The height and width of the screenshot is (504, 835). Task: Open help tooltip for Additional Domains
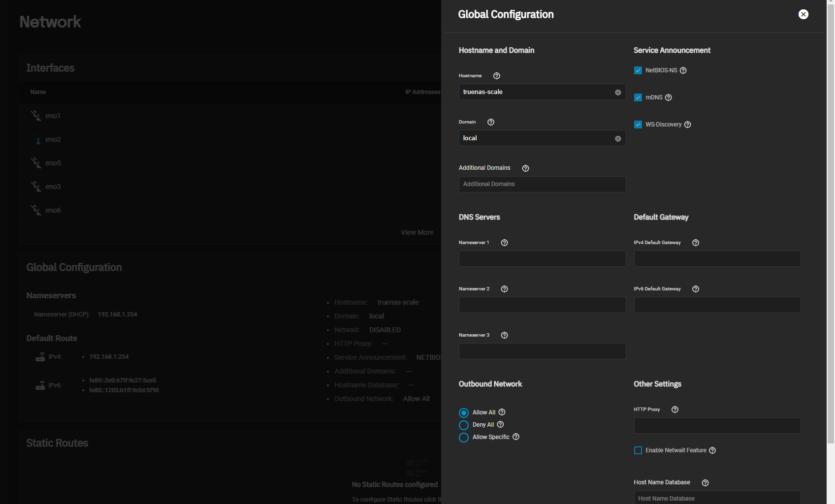point(525,168)
